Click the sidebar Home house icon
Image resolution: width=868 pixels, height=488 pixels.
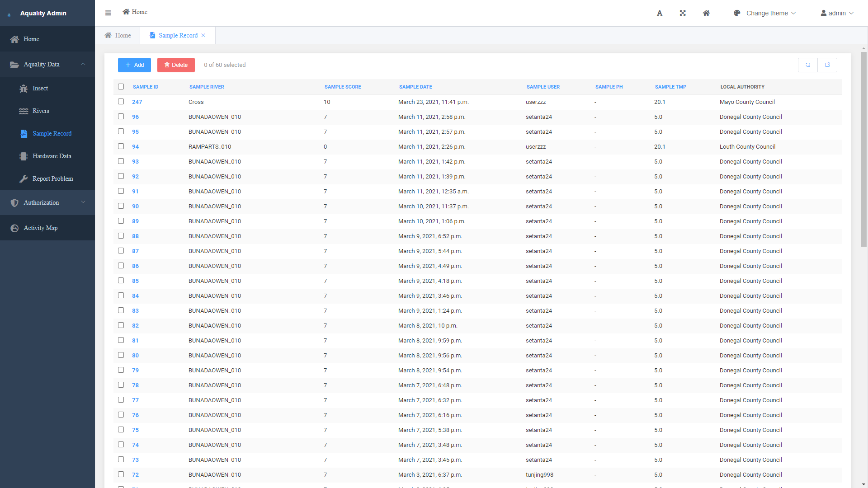pos(14,39)
